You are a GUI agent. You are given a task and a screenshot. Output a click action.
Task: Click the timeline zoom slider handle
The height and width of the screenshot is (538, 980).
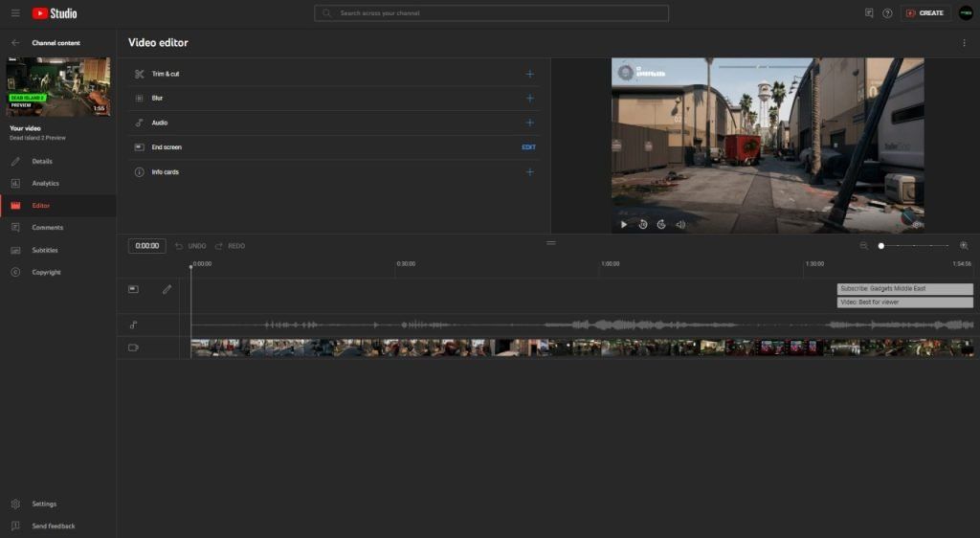coord(881,246)
